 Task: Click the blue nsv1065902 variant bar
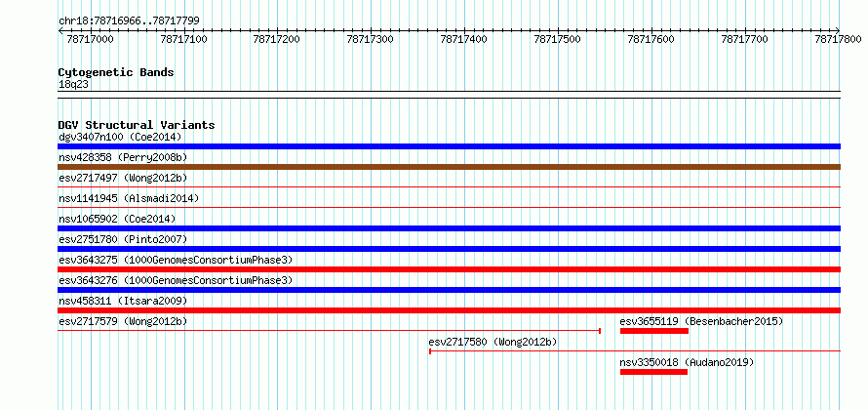pyautogui.click(x=449, y=228)
